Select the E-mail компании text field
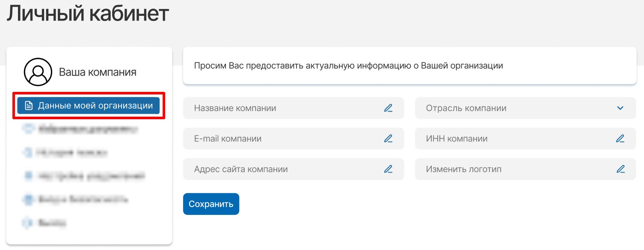 (278, 138)
